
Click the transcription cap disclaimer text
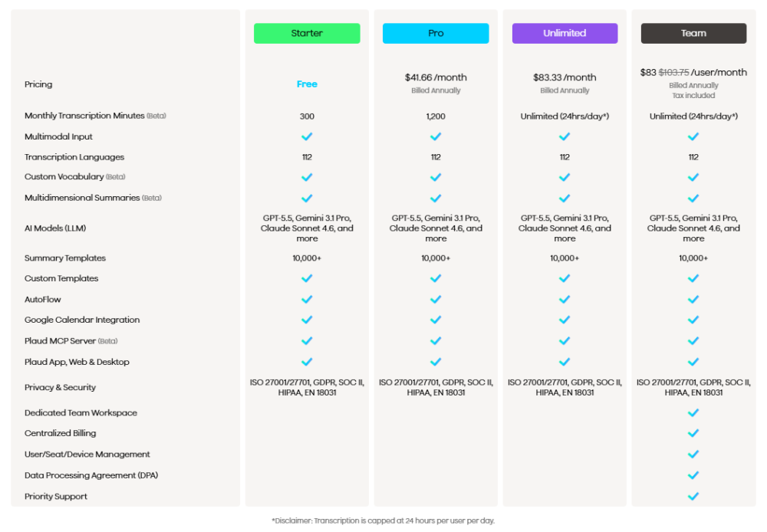[x=383, y=521]
